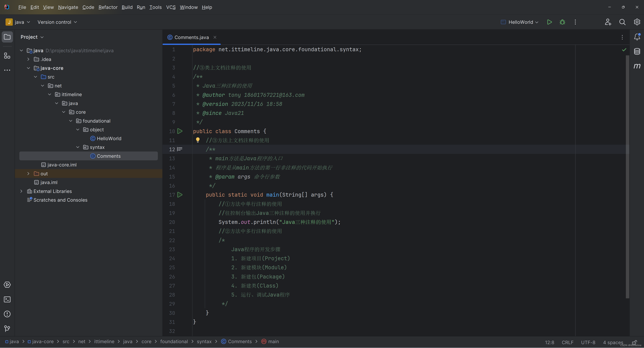Open the Terminal tool window
The image size is (644, 348).
[7, 299]
